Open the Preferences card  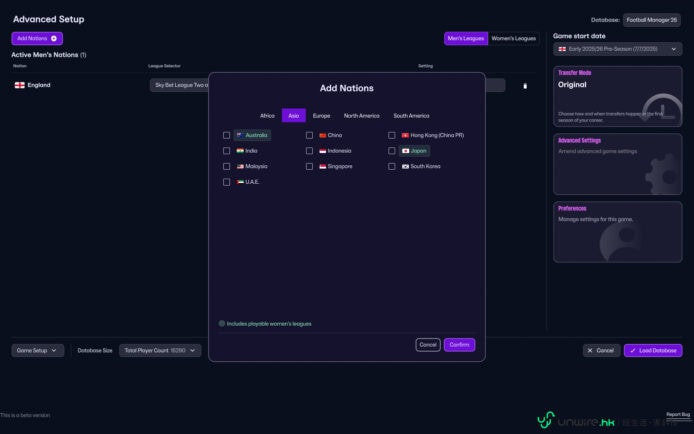617,232
